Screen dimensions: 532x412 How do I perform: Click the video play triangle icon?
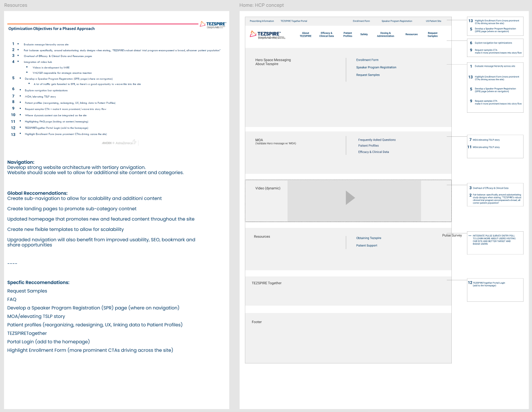pyautogui.click(x=350, y=198)
